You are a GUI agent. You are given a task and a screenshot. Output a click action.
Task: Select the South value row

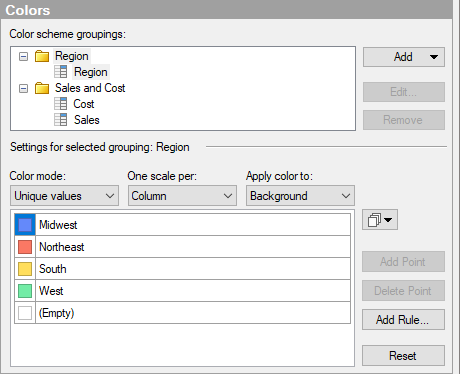click(193, 269)
